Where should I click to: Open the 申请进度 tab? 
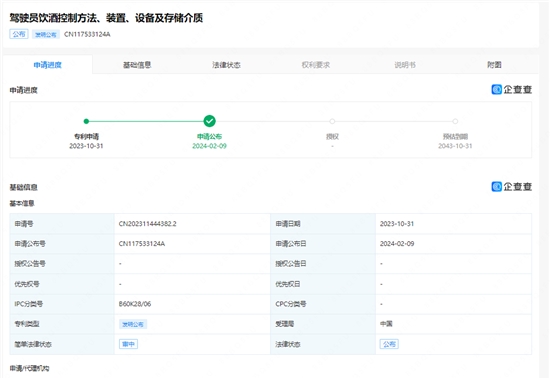(x=47, y=65)
